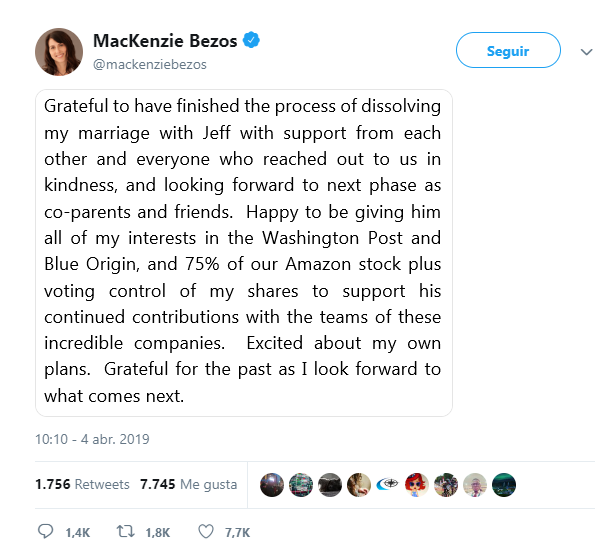Select the first liker avatar in row
Screen dimensions: 611x544
[x=272, y=485]
